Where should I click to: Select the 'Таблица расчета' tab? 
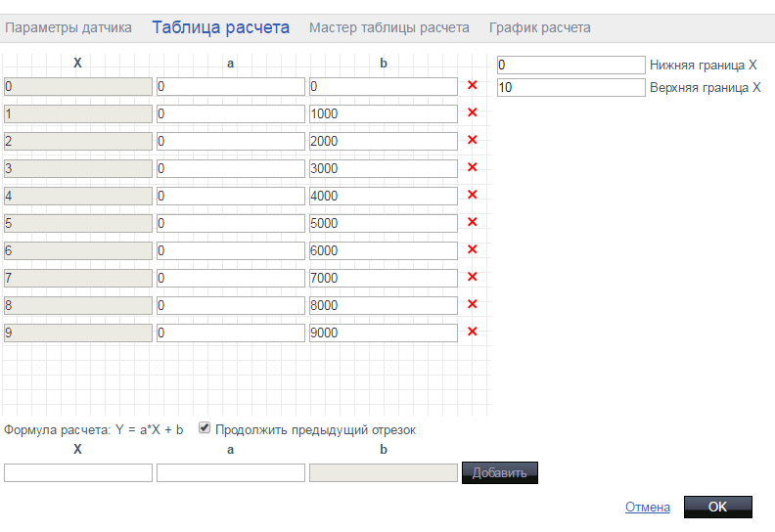[x=220, y=27]
